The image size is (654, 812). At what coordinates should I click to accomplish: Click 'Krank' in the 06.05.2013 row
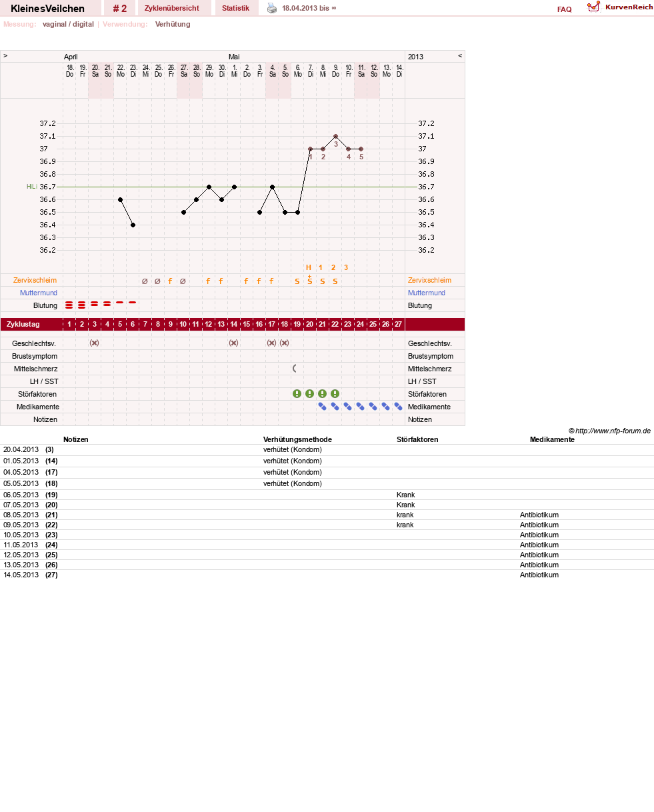(x=405, y=495)
